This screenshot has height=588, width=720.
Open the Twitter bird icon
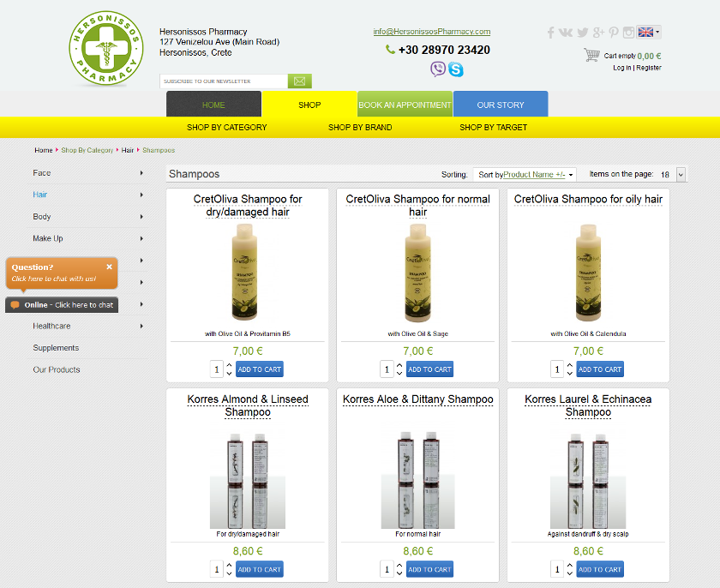click(x=582, y=32)
